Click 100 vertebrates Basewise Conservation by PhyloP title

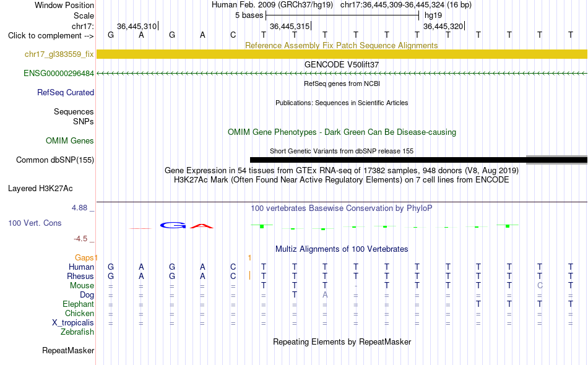click(x=342, y=208)
